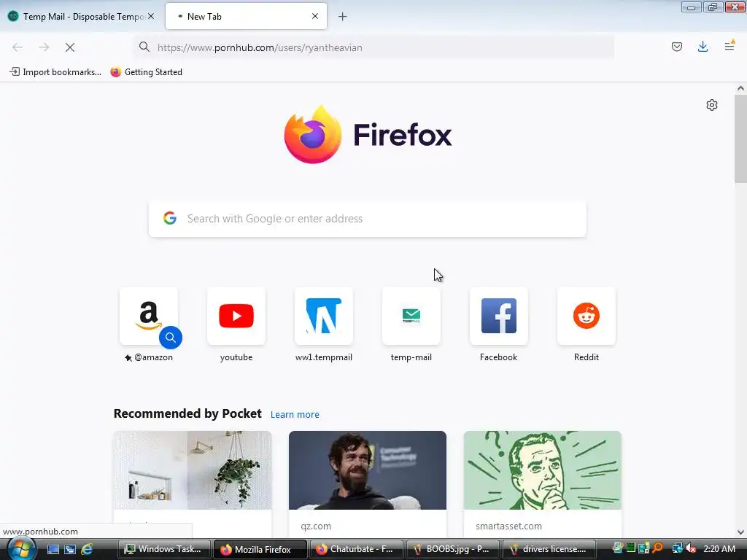Select Mozilla Firefox taskbar button
This screenshot has width=747, height=560.
point(260,549)
